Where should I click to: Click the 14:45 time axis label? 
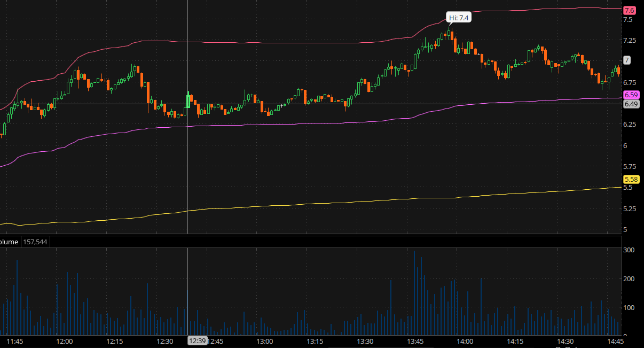pos(616,341)
